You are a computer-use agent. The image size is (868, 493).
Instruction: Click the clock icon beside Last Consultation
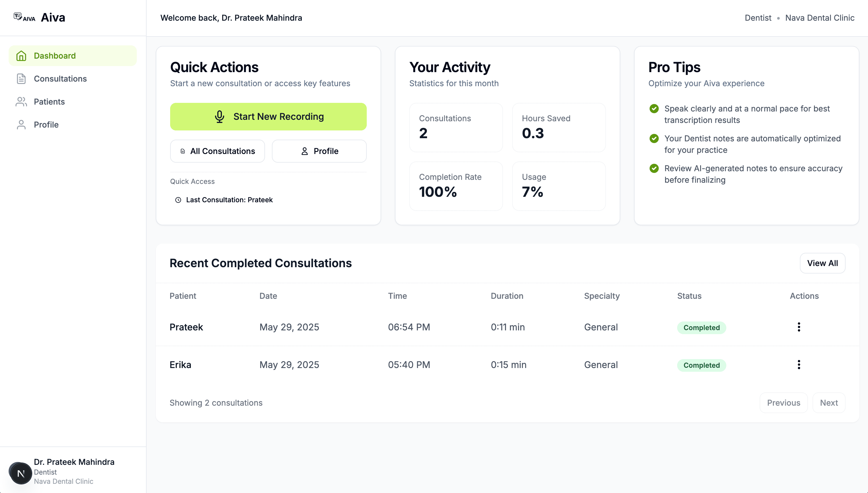[x=178, y=200]
